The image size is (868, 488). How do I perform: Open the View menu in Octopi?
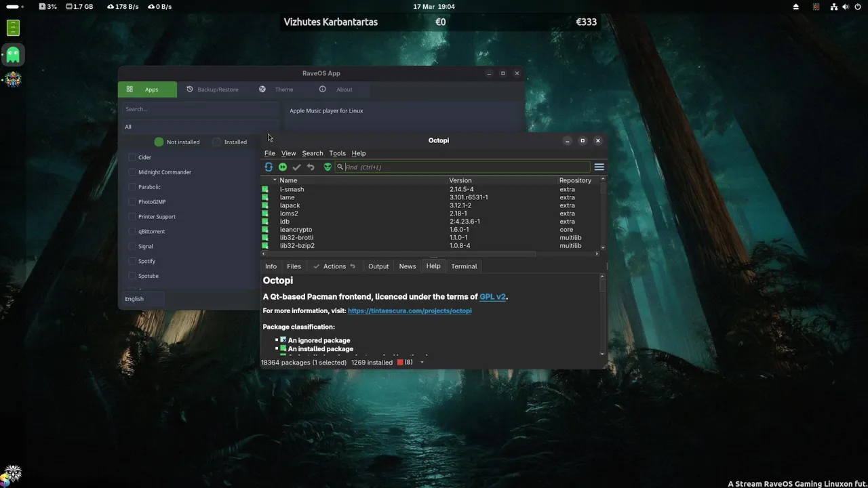[289, 153]
